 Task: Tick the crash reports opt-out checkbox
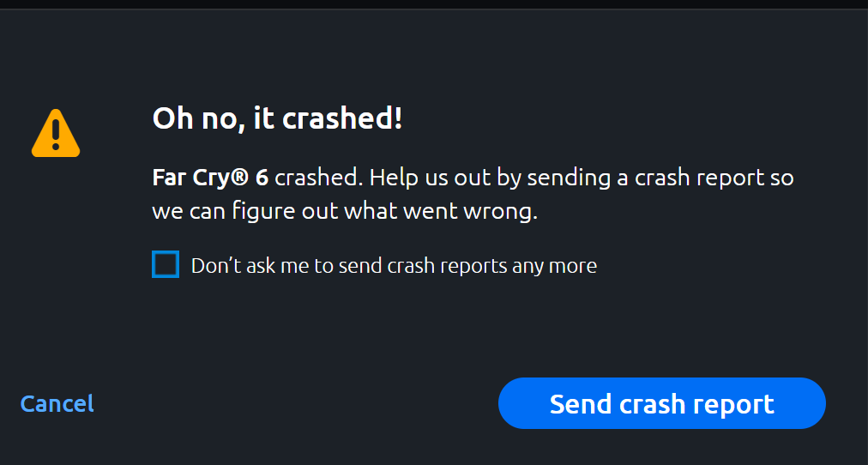pos(166,264)
